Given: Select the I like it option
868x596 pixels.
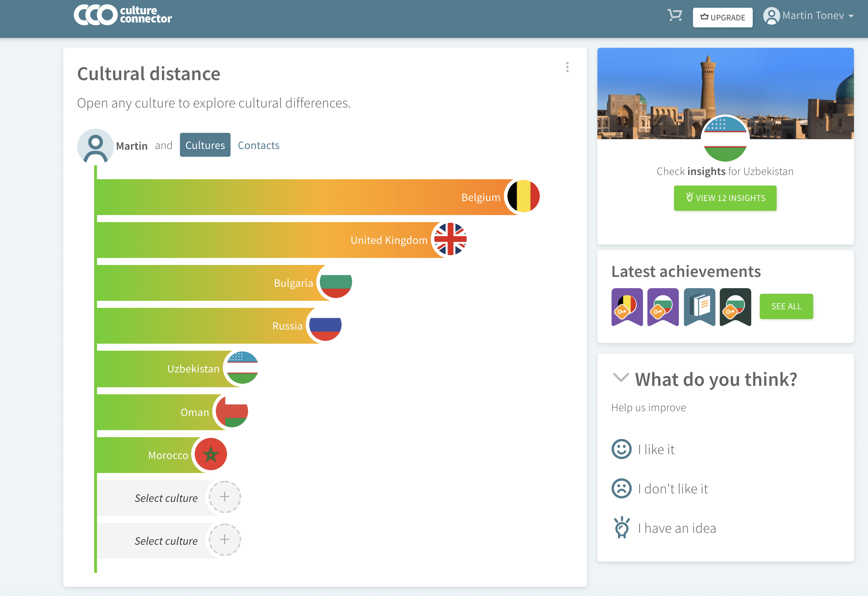Looking at the screenshot, I should coord(643,449).
